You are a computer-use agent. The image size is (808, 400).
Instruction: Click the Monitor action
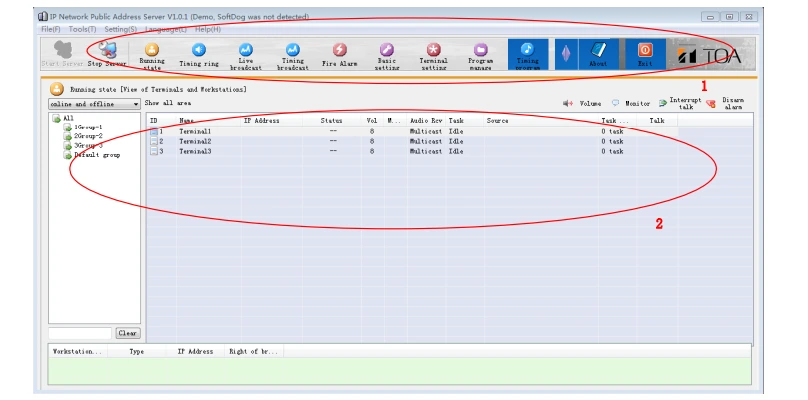631,104
